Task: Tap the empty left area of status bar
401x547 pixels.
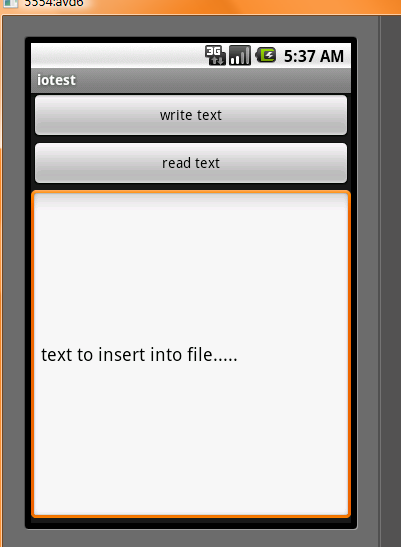Action: pos(117,55)
